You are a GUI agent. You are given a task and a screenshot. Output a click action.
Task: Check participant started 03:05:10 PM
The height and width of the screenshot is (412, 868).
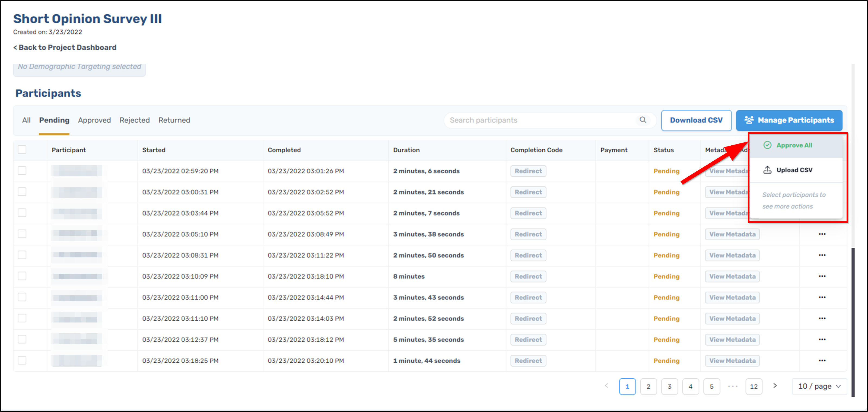tap(22, 234)
